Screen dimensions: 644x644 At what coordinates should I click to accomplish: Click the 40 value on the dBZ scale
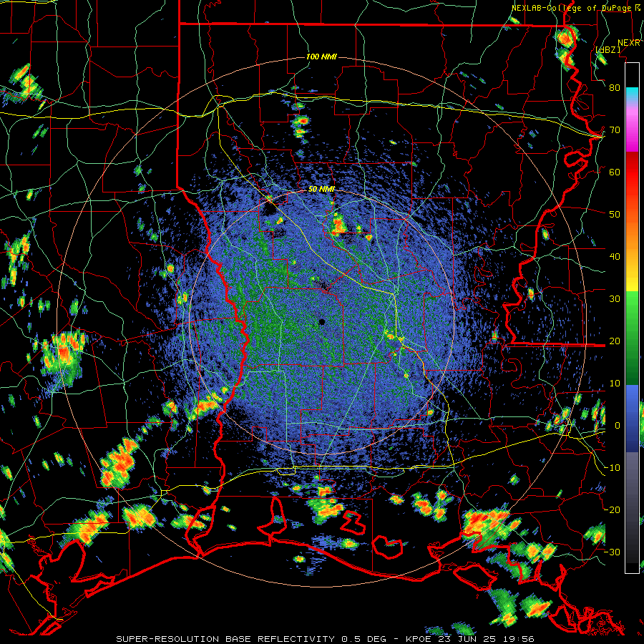(615, 256)
